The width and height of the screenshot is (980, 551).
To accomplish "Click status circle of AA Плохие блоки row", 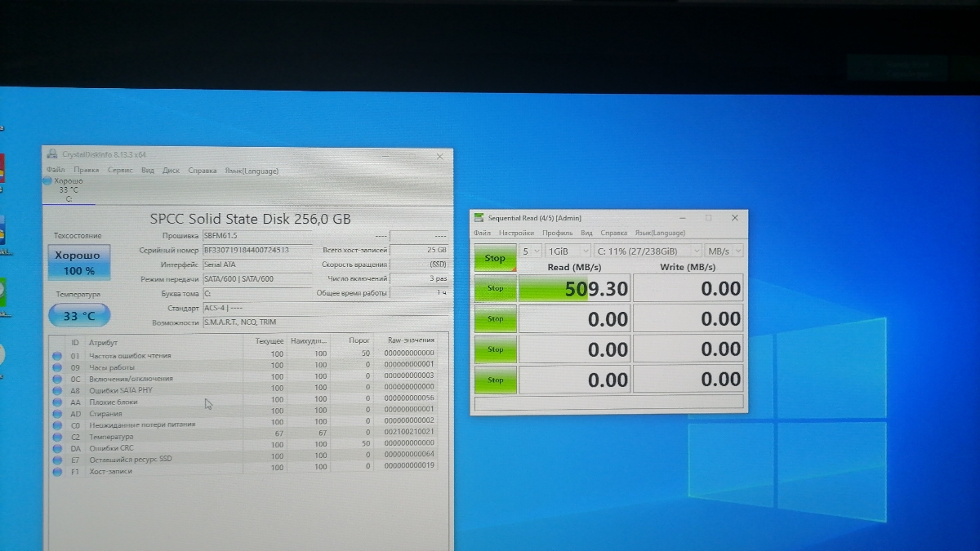I will click(x=57, y=402).
